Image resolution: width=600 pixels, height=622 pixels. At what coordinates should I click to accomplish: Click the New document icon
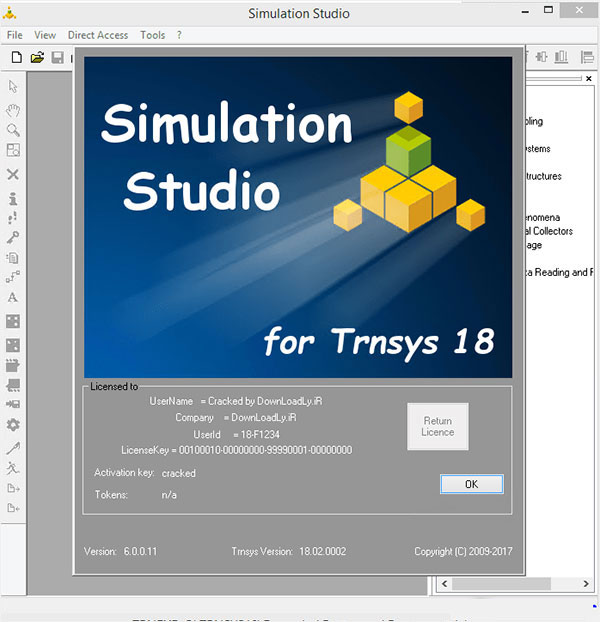(x=15, y=57)
